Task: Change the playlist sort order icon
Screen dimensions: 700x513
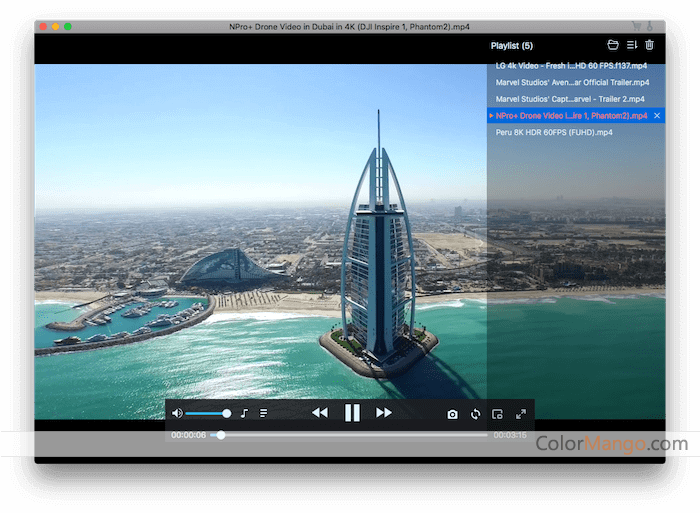Action: point(632,45)
